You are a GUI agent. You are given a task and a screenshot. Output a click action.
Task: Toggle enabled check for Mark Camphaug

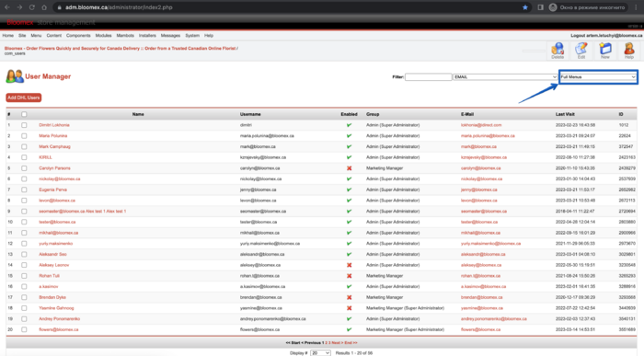tap(349, 146)
